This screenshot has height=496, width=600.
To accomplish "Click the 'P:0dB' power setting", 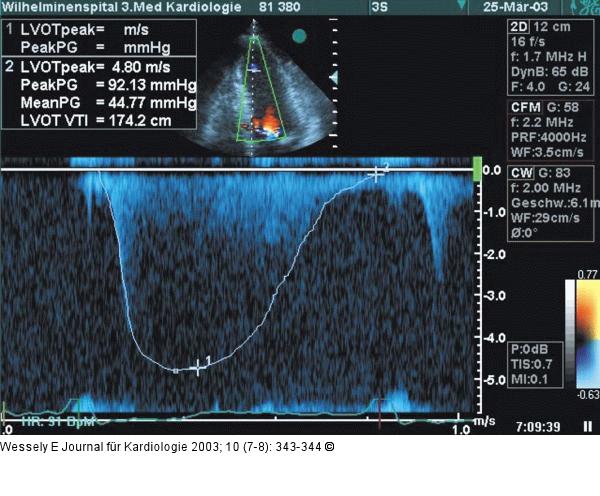I will 530,349.
